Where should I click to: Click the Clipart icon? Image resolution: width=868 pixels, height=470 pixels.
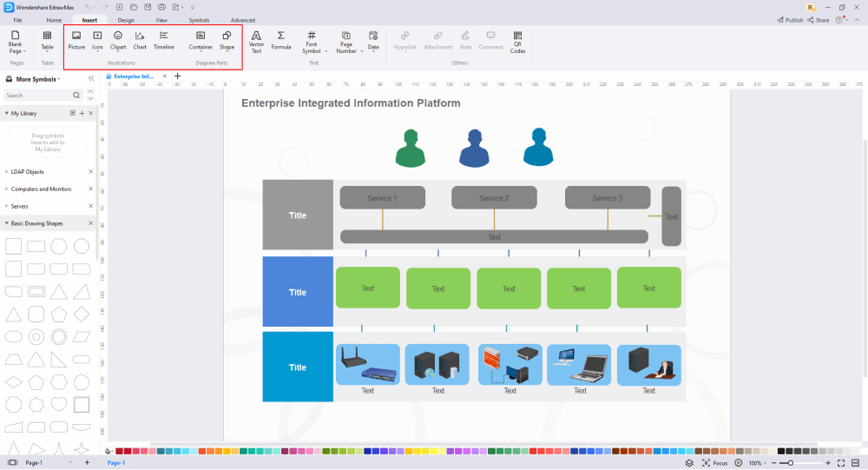tap(118, 40)
